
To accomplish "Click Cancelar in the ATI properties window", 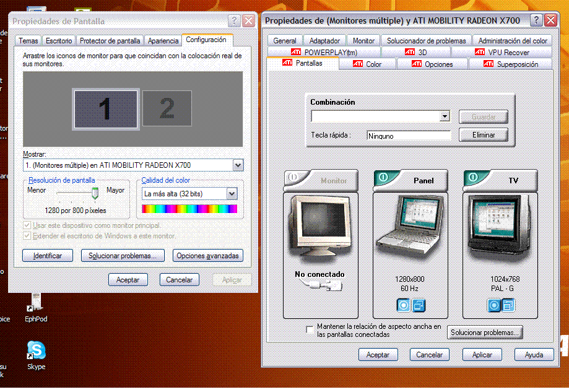I will coord(429,355).
